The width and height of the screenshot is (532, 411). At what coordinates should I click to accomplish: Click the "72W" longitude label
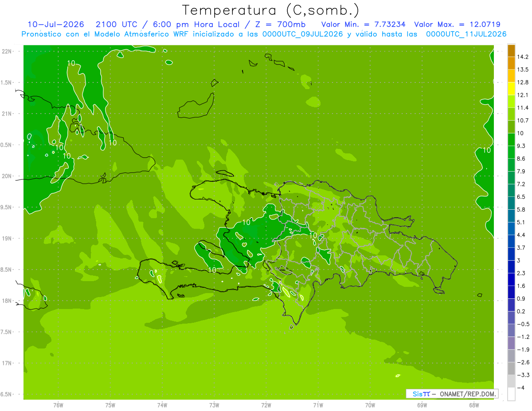(266, 405)
